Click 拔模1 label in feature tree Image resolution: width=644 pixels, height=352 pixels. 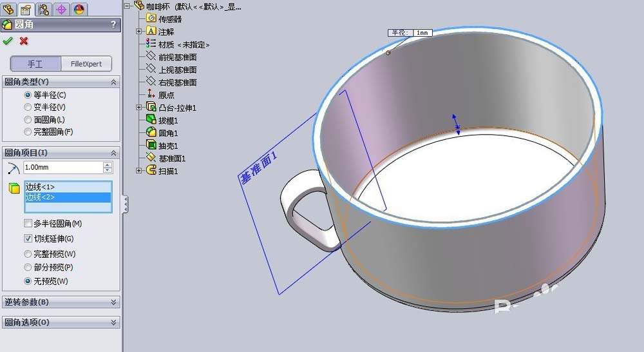pyautogui.click(x=168, y=121)
